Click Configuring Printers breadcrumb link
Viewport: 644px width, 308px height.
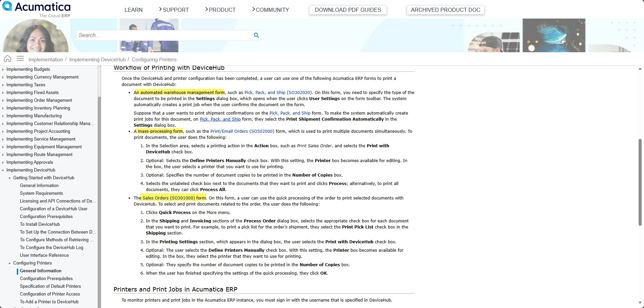point(154,59)
